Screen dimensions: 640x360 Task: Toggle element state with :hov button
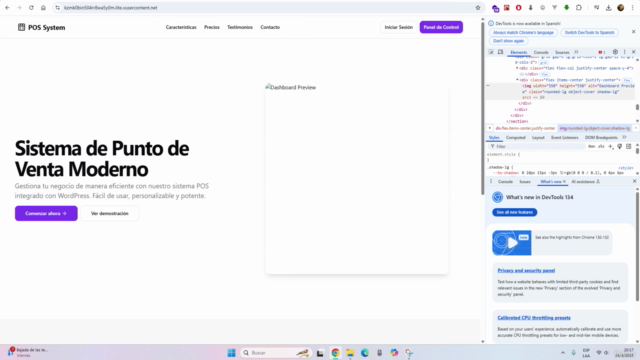pos(591,147)
